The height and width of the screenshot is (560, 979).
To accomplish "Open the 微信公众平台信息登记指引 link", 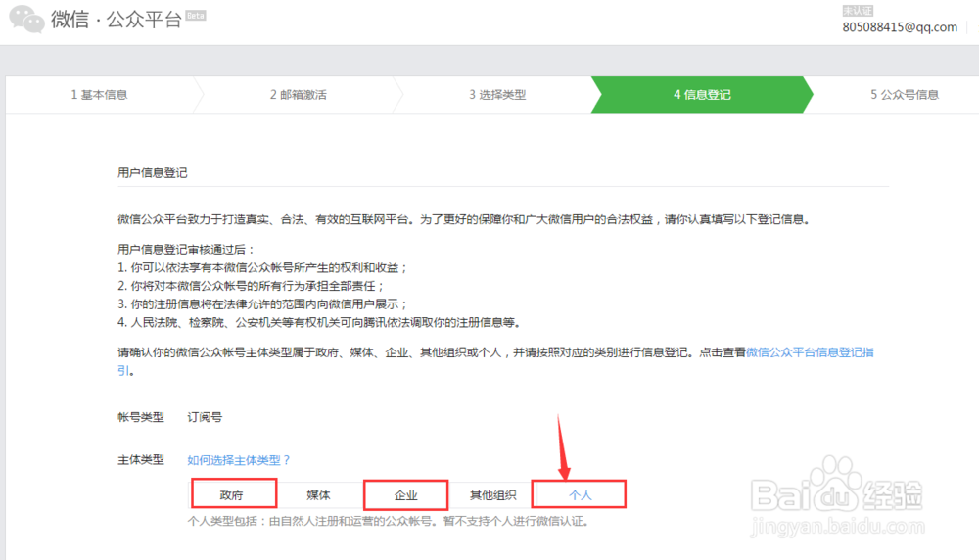I will pyautogui.click(x=810, y=352).
